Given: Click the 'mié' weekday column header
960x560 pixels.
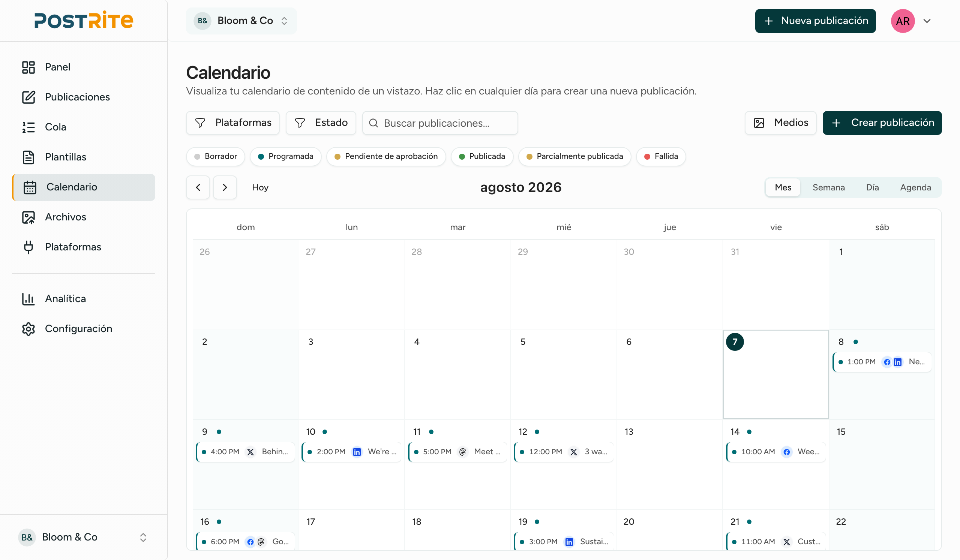Looking at the screenshot, I should (563, 227).
